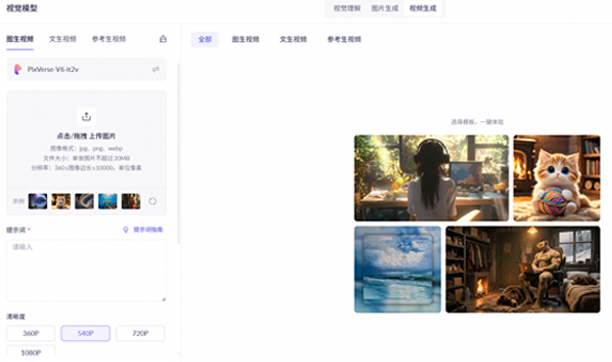Click the 清晰度 label

tap(16, 316)
